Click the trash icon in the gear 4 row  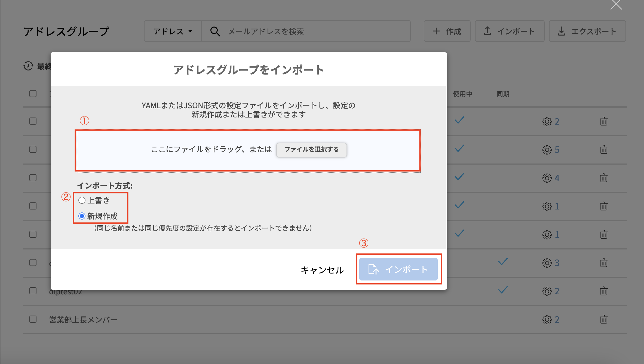click(x=604, y=178)
